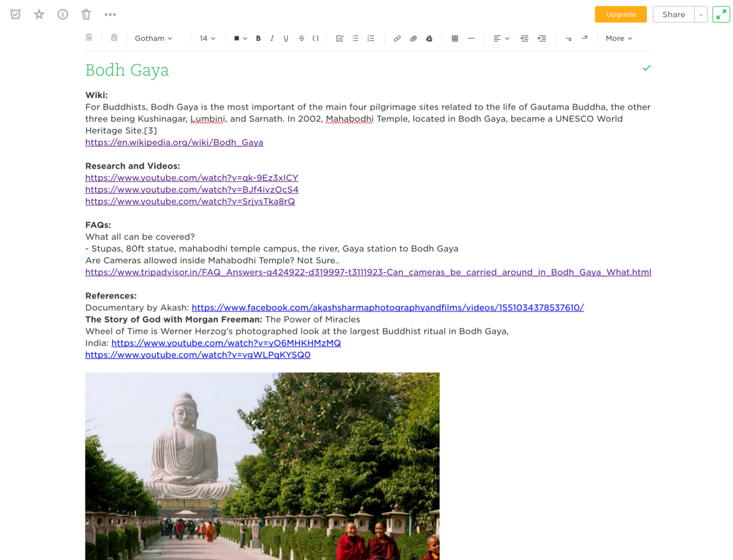The image size is (733, 560).
Task: Click the tag icon in the toolbar
Action: [114, 38]
